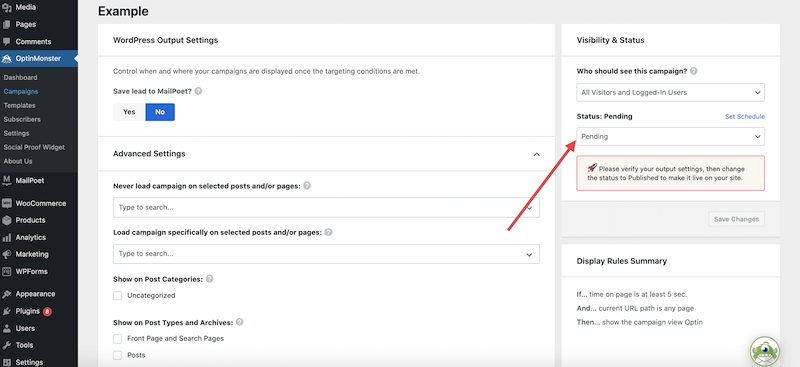Open the Pending status dropdown
Image resolution: width=800 pixels, height=367 pixels.
coord(670,136)
